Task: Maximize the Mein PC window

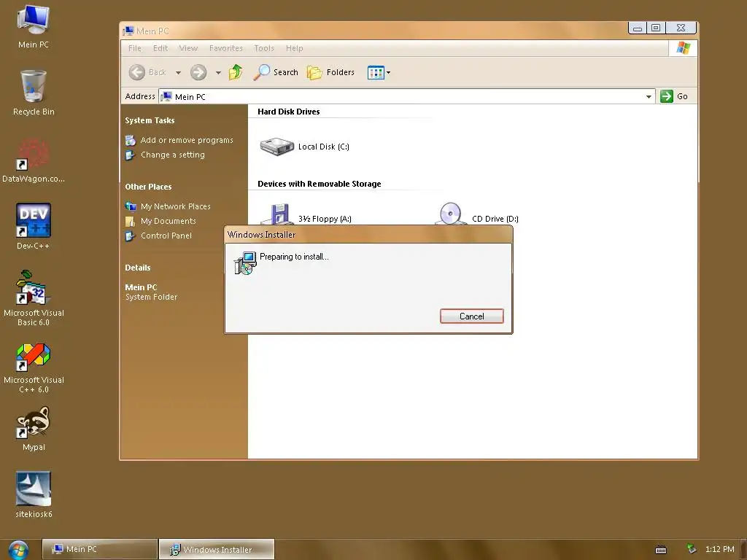Action: pyautogui.click(x=656, y=28)
